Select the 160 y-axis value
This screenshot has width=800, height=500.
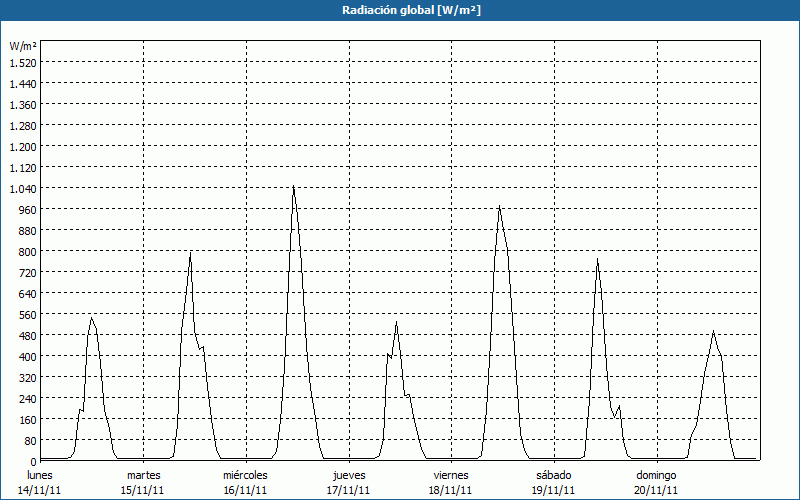pyautogui.click(x=28, y=419)
